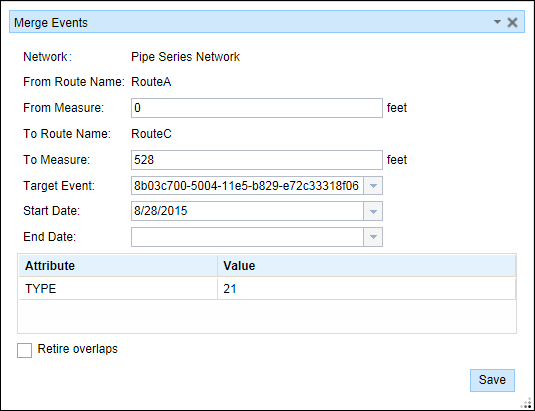Click the Pipe Series Network text

(185, 57)
